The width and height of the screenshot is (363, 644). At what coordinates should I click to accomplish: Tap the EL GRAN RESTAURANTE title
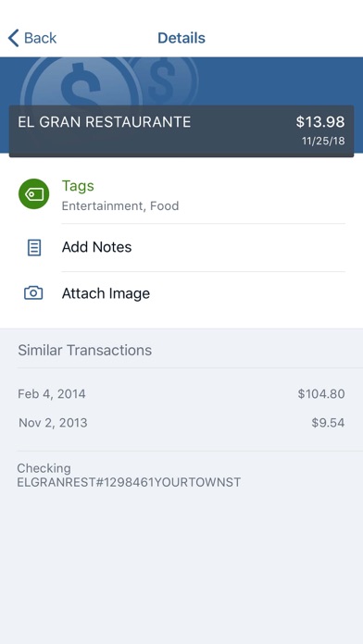tap(104, 122)
